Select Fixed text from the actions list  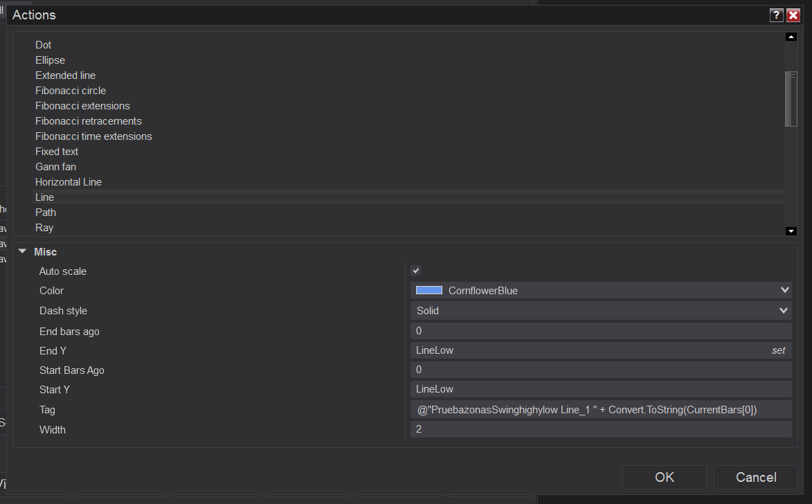coord(57,151)
